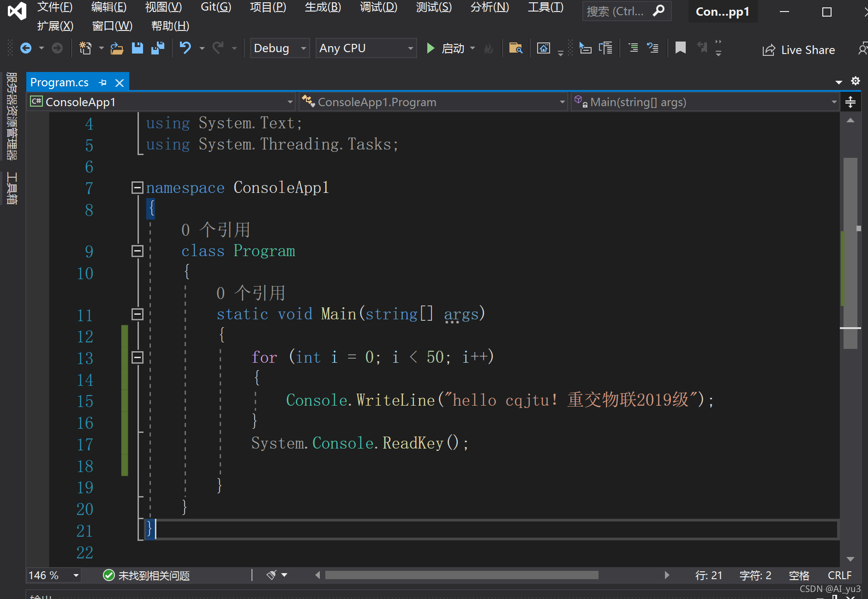Open the ConsoleApp1 project dropdown
Viewport: 868px width, 599px height.
(162, 102)
